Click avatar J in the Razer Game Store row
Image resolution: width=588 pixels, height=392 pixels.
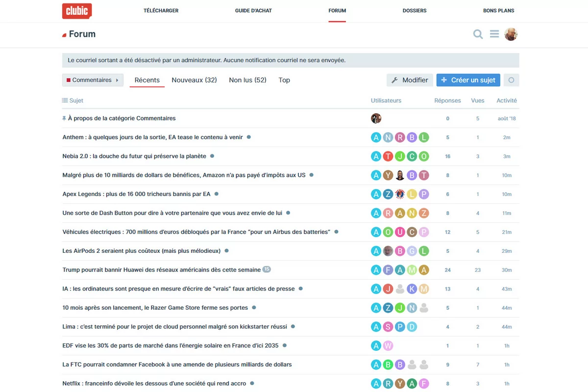click(x=400, y=308)
